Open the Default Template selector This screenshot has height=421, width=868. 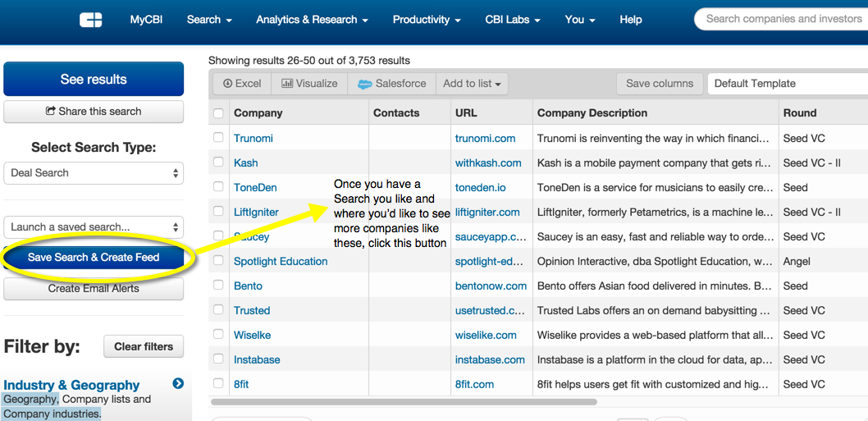788,84
